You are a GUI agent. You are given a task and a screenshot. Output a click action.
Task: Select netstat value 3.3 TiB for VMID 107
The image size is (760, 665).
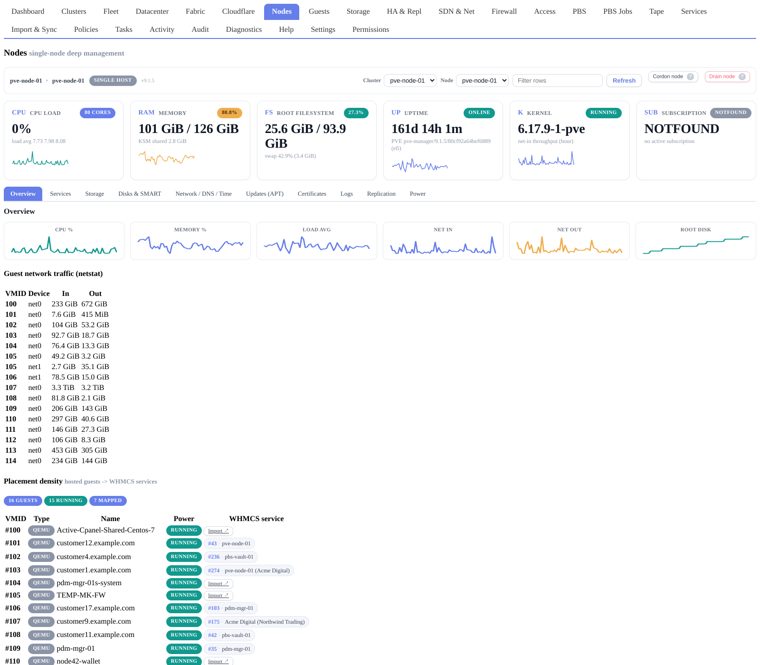(x=63, y=388)
